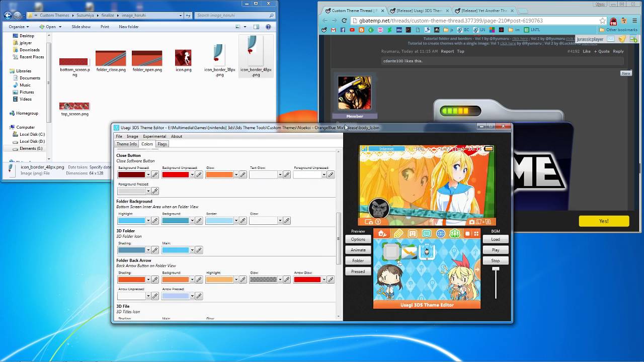Click the Options preview button
Screen dimensions: 644x362
358,239
